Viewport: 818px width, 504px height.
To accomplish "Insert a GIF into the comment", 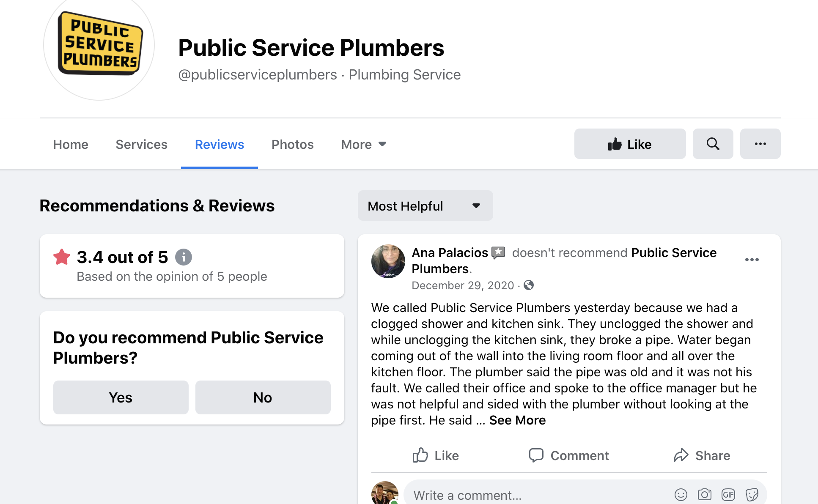I will pyautogui.click(x=728, y=494).
